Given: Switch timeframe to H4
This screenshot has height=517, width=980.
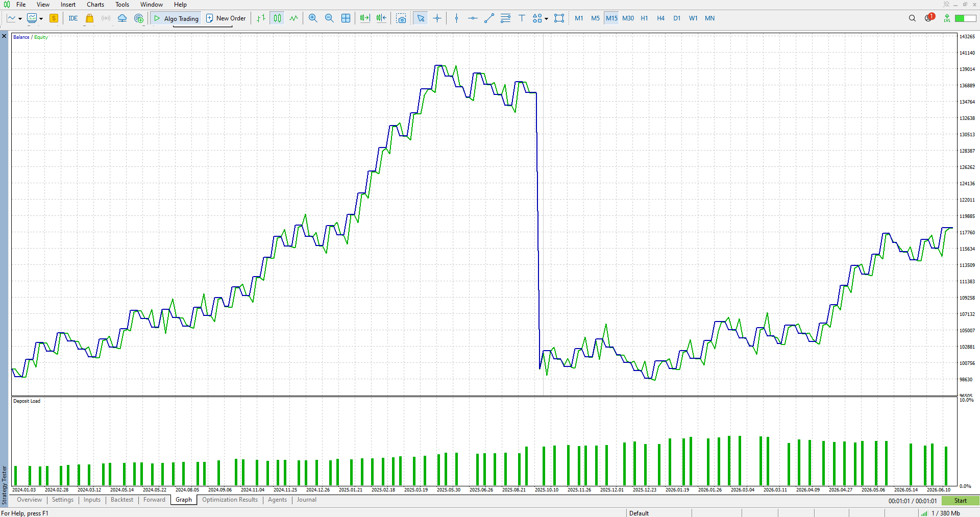Looking at the screenshot, I should [x=660, y=18].
